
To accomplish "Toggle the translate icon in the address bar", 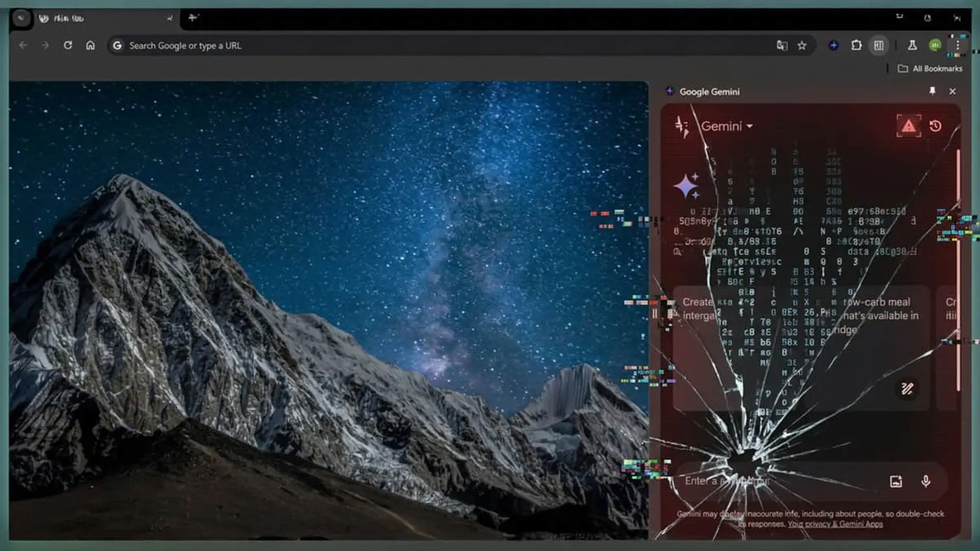I will point(781,45).
